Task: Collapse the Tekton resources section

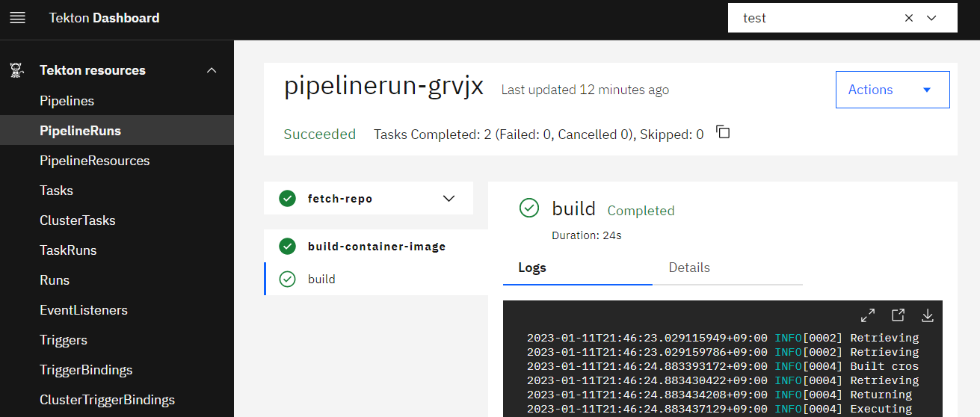Action: [212, 70]
